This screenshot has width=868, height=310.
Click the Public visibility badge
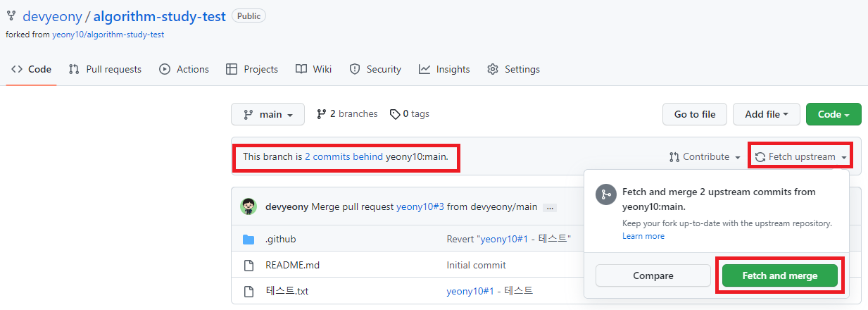click(249, 15)
